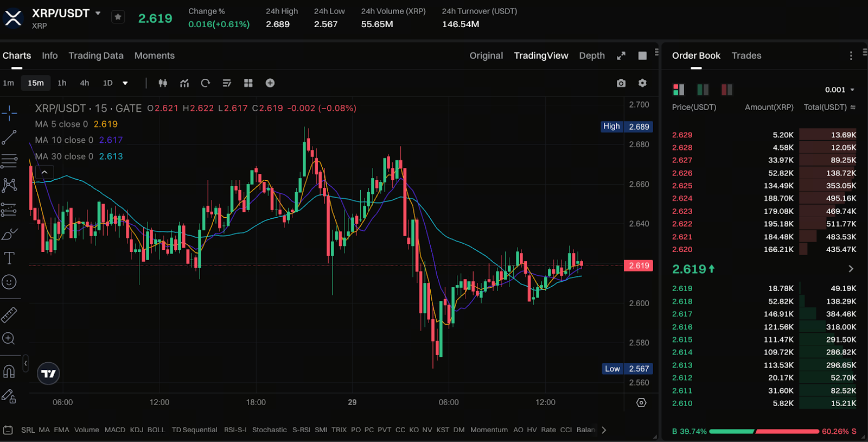The width and height of the screenshot is (868, 442).
Task: Show both bids and asks order book view
Action: click(x=679, y=90)
